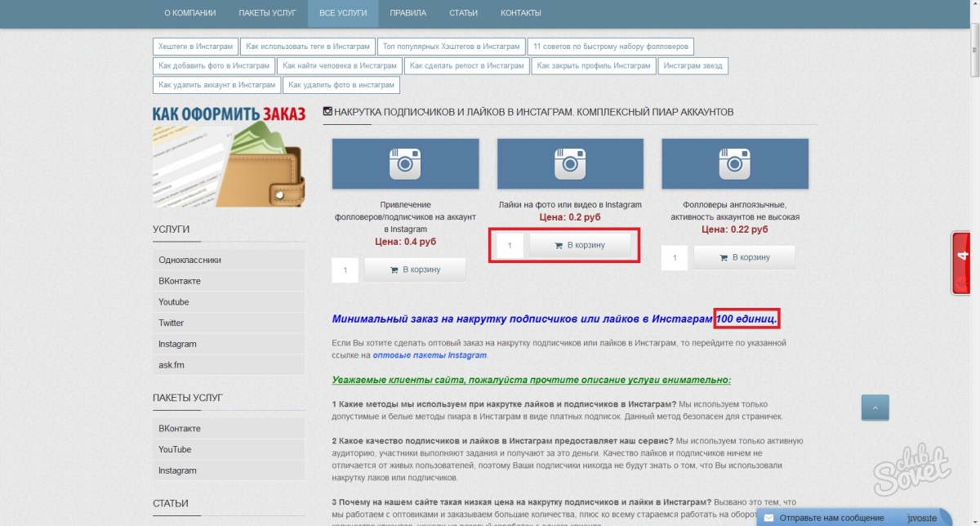Follow the 'оптовые пакеты Instagram' link
This screenshot has width=980, height=526.
click(x=430, y=355)
